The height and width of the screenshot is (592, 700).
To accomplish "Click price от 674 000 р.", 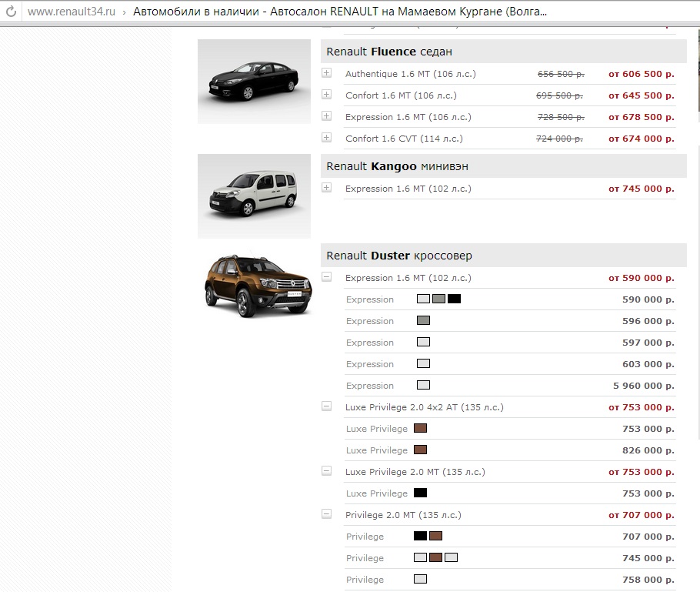I will coord(641,139).
